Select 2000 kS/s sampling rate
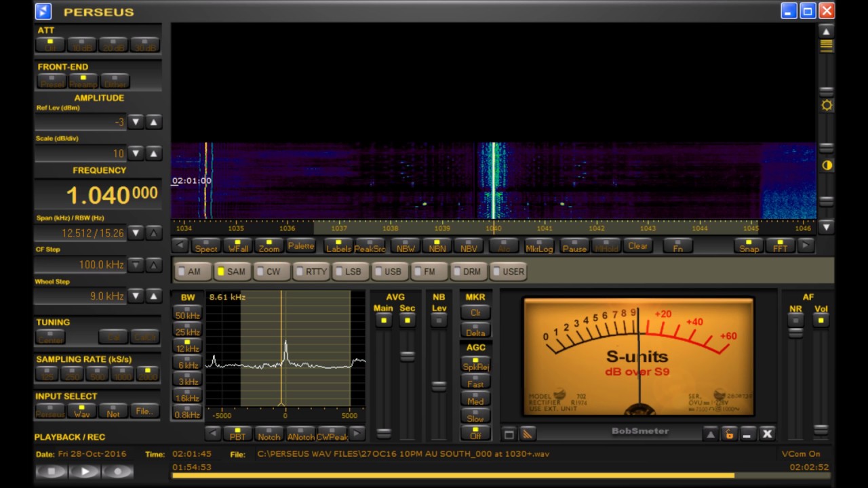Viewport: 868px width, 488px height. coord(147,373)
